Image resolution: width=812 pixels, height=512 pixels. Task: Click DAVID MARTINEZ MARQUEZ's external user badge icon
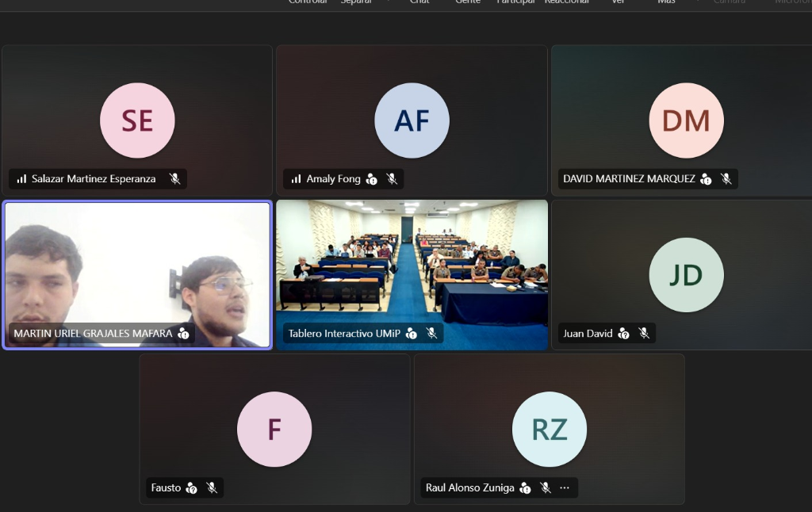(706, 179)
